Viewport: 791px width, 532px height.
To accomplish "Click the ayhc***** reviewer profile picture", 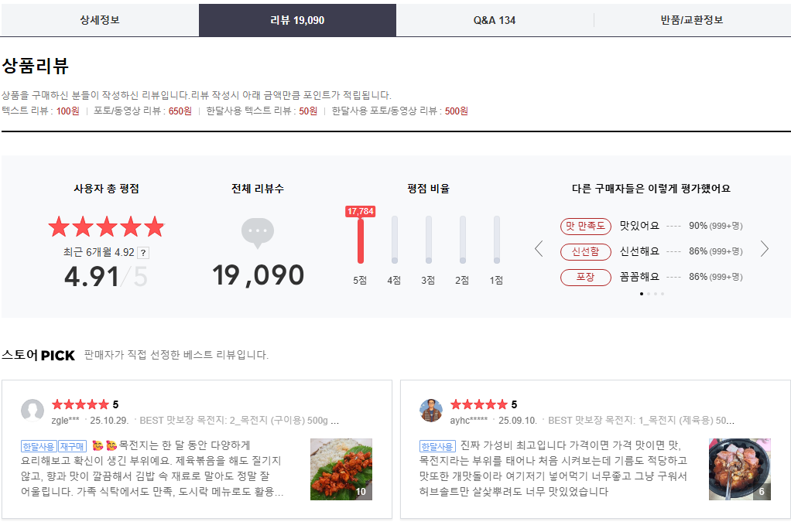I will (x=431, y=411).
